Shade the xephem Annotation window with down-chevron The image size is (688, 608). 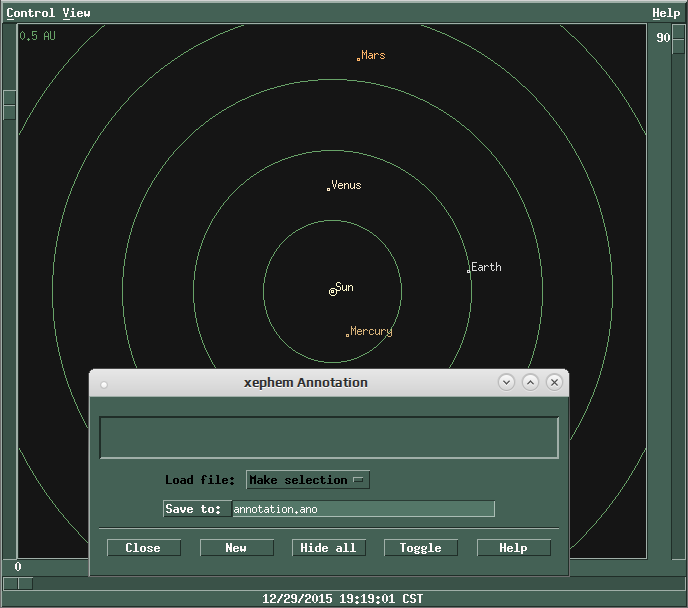pos(506,383)
